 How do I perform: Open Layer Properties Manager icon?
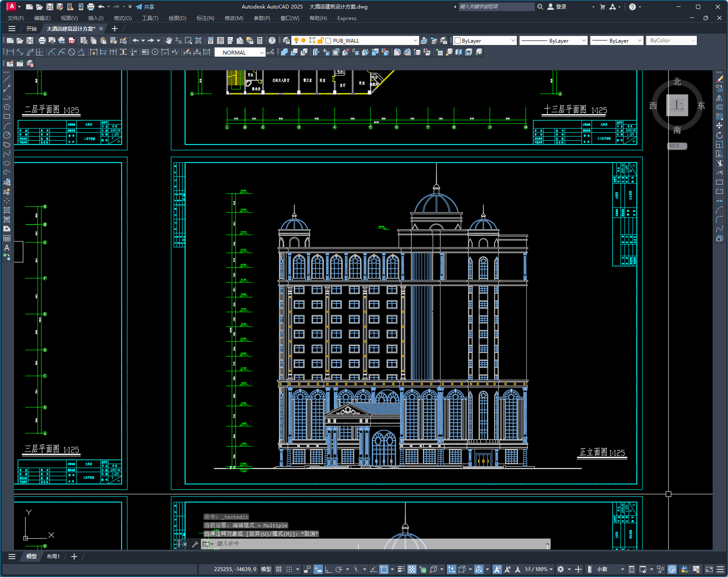286,40
